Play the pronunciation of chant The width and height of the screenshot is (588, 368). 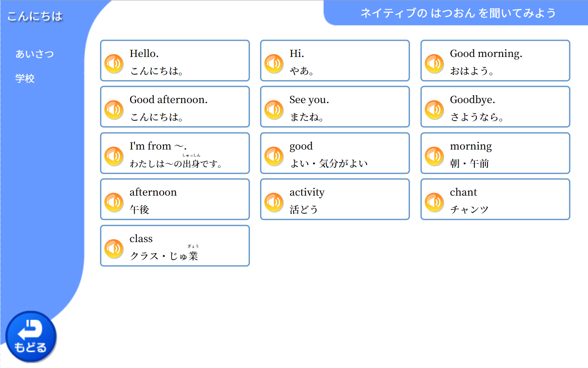pos(434,202)
